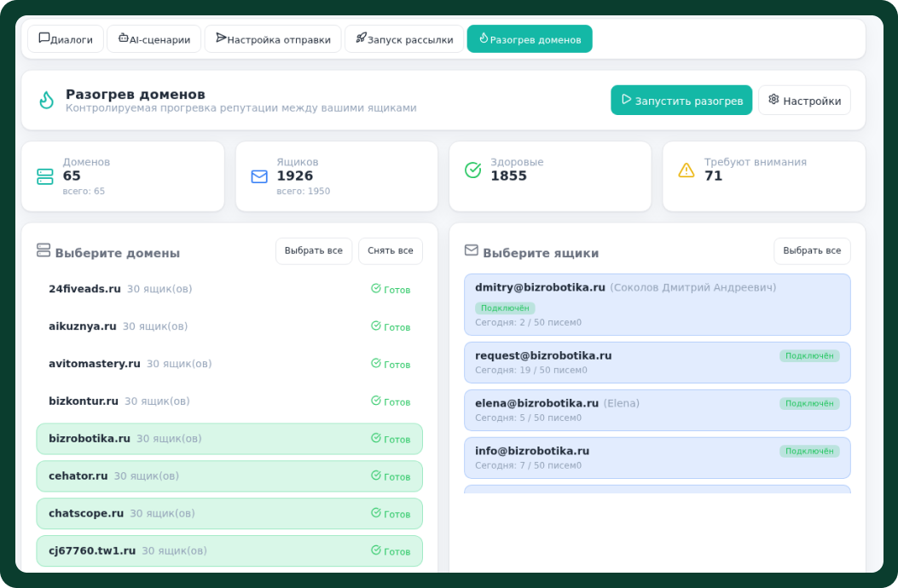Click the server icon in Доменов card
Image resolution: width=898 pixels, height=588 pixels.
(44, 176)
